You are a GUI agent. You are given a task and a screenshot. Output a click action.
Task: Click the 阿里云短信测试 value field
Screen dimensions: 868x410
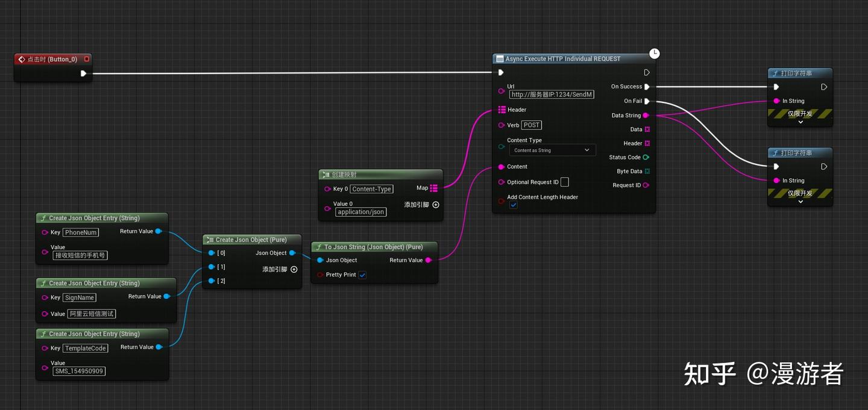(92, 314)
